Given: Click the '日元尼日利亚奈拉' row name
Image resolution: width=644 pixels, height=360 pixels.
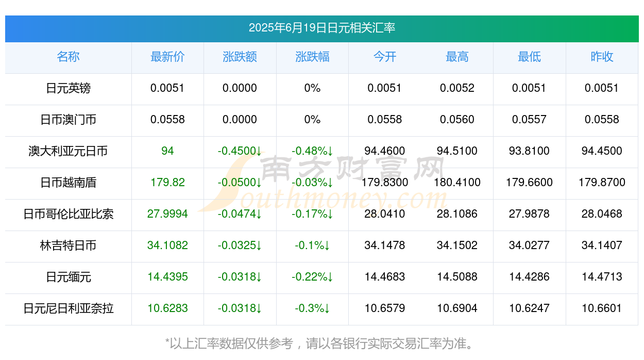Looking at the screenshot, I should click(68, 308).
